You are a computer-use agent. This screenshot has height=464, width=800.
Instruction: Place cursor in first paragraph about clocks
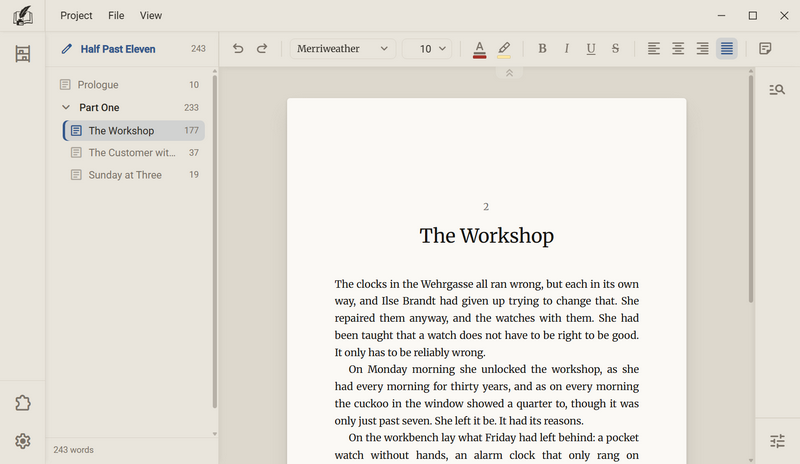(486, 318)
